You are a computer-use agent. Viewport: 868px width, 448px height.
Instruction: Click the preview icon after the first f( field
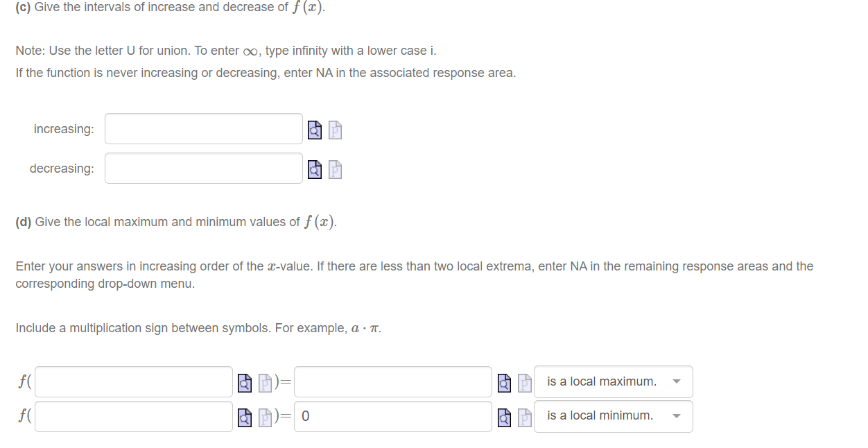coord(244,381)
